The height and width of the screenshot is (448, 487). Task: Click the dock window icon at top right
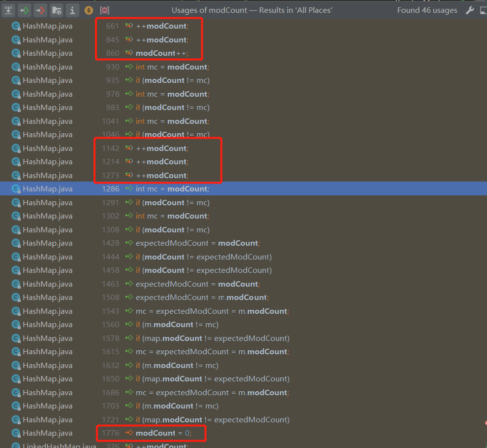[484, 10]
